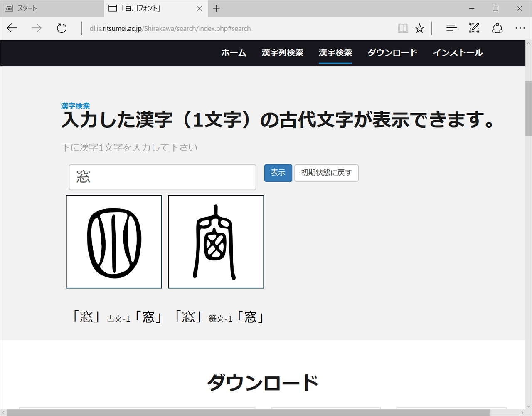Go to the ダウンロード section
Screen dimensions: 532x416
392,53
